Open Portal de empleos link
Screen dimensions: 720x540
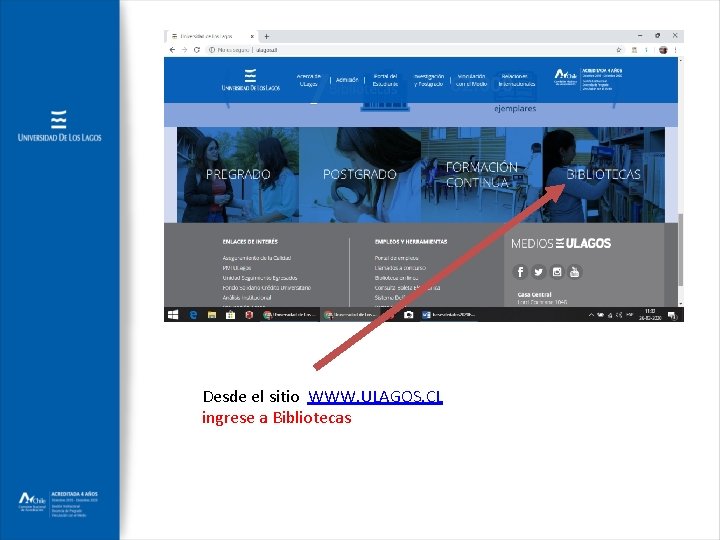[396, 258]
